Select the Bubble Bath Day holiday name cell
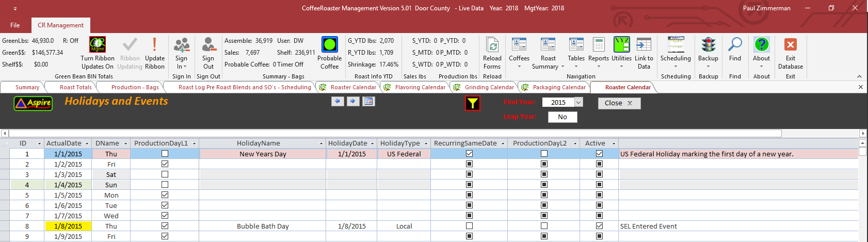The image size is (868, 242). point(263,226)
